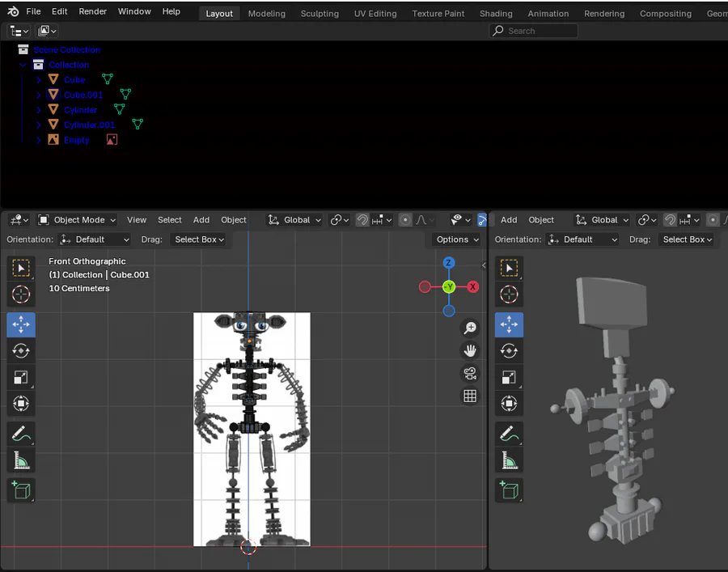Select the Move tool in left viewport
Image resolution: width=728 pixels, height=572 pixels.
point(21,324)
